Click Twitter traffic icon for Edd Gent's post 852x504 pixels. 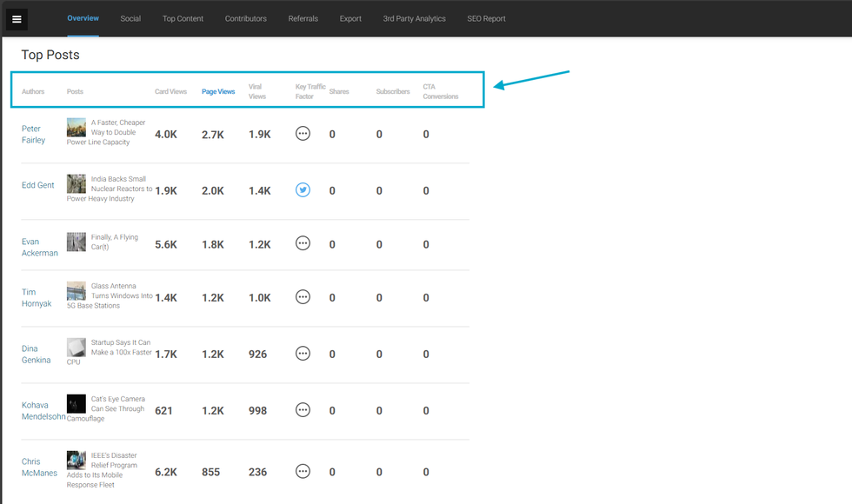(303, 190)
